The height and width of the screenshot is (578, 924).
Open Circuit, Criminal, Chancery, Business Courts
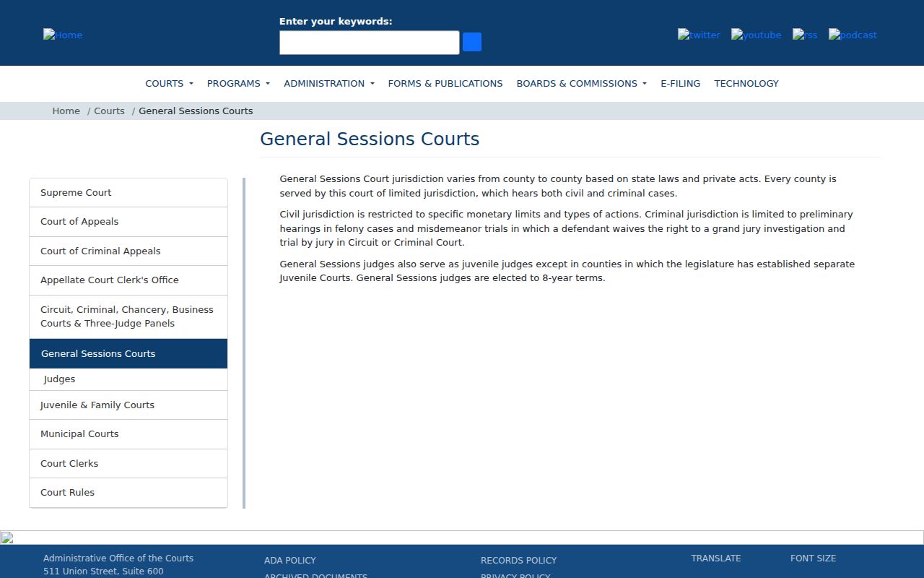128,316
